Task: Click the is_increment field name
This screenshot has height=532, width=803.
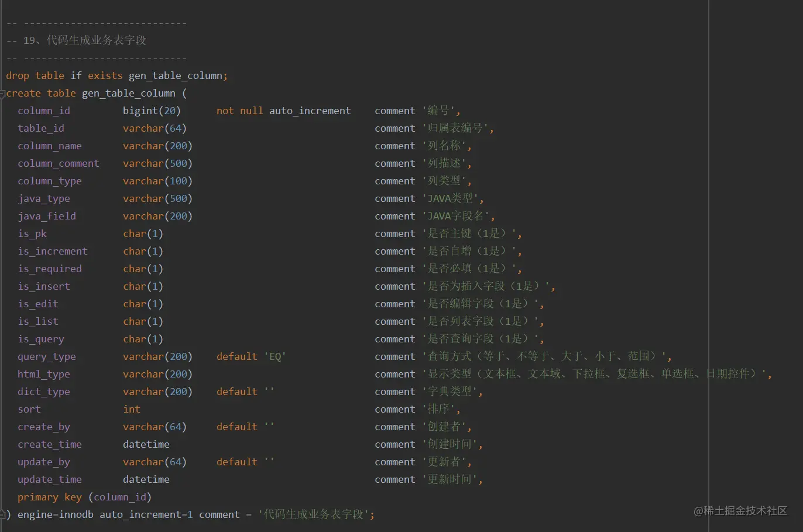Action: pos(53,252)
